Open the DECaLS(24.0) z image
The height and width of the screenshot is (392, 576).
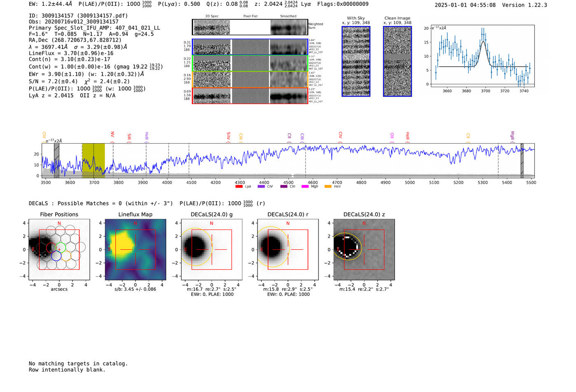click(364, 249)
